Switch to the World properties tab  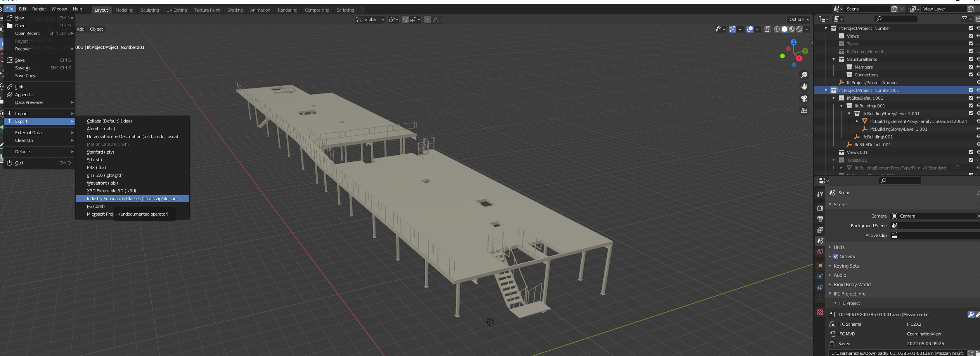820,252
